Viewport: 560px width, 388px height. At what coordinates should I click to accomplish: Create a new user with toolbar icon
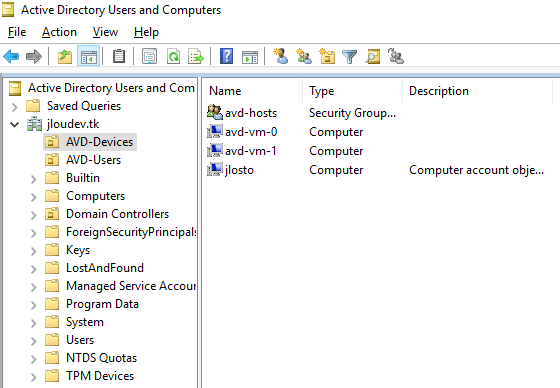pyautogui.click(x=281, y=56)
